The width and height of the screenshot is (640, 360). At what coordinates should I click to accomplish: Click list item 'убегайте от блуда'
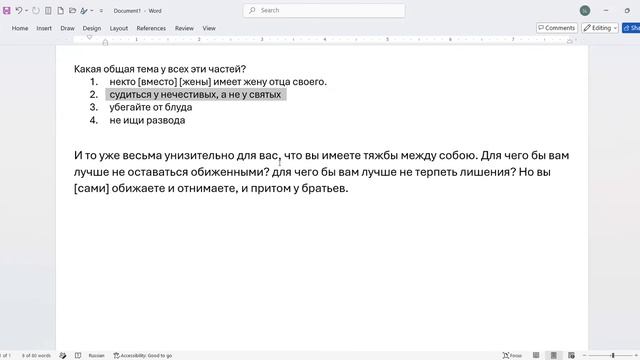click(x=151, y=107)
